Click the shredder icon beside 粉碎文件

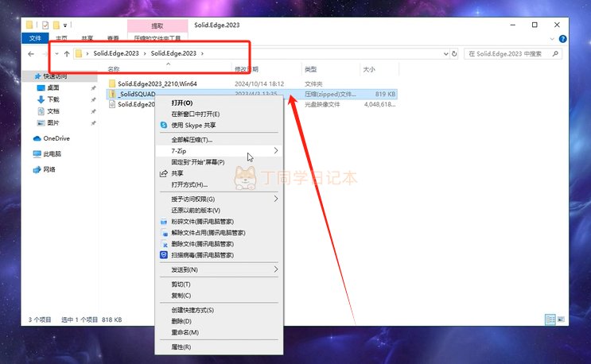click(164, 222)
